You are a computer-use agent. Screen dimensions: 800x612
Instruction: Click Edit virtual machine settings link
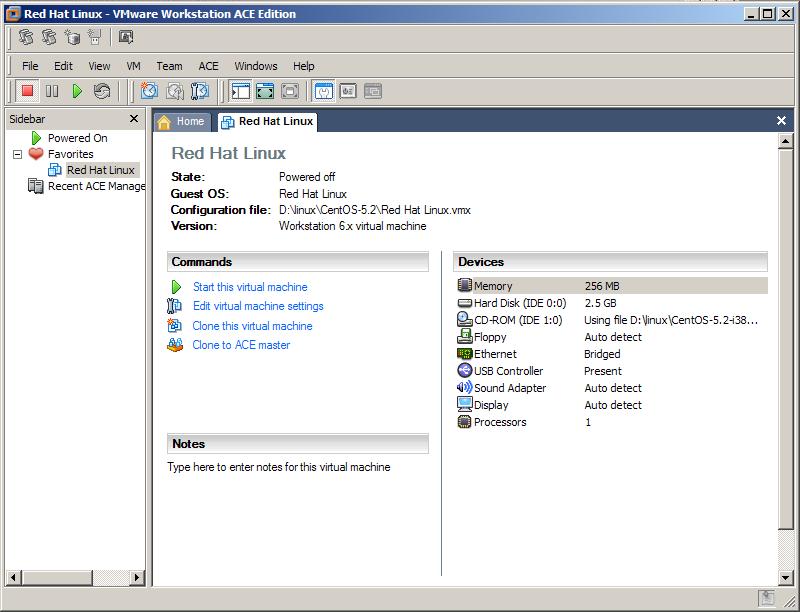(258, 306)
